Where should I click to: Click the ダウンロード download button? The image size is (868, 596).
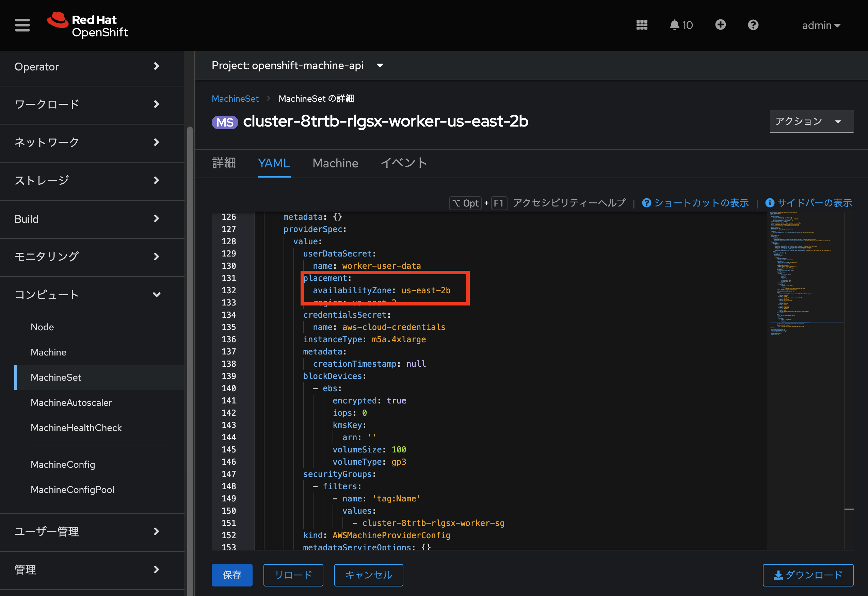pyautogui.click(x=808, y=575)
